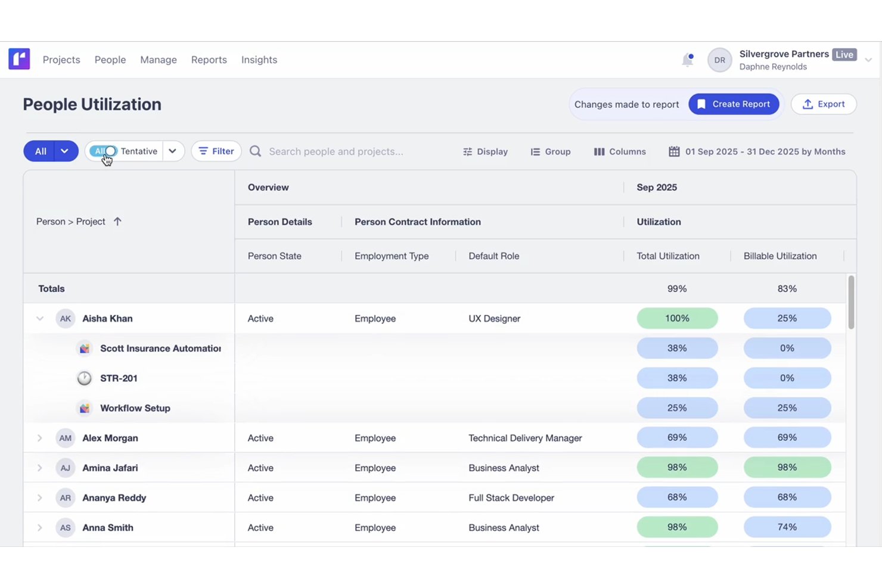Screen dimensions: 882x588
Task: Click the AJ avatar for Amina Jafari
Action: 66,468
